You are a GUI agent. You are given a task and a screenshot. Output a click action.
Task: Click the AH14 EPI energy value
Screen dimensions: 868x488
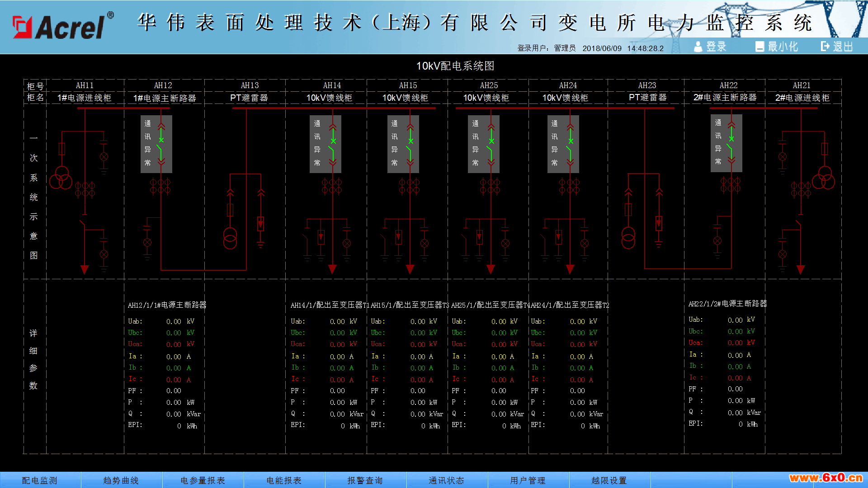[343, 426]
